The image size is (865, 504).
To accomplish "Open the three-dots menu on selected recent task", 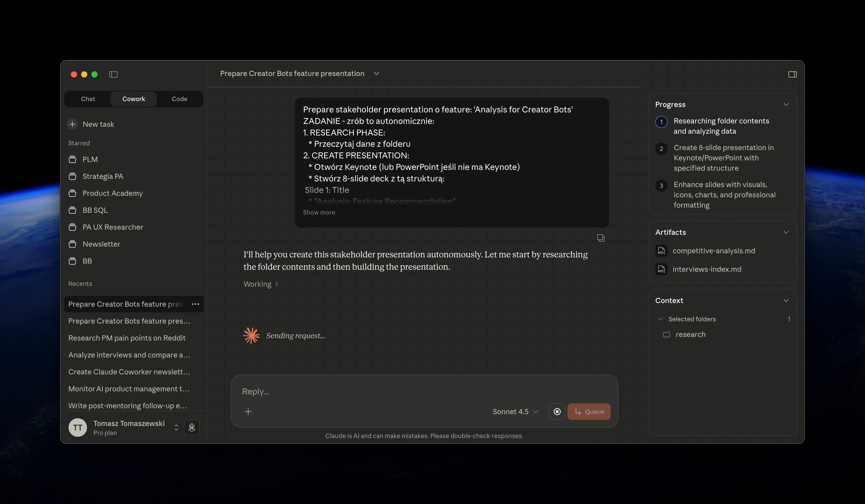I will [x=195, y=304].
